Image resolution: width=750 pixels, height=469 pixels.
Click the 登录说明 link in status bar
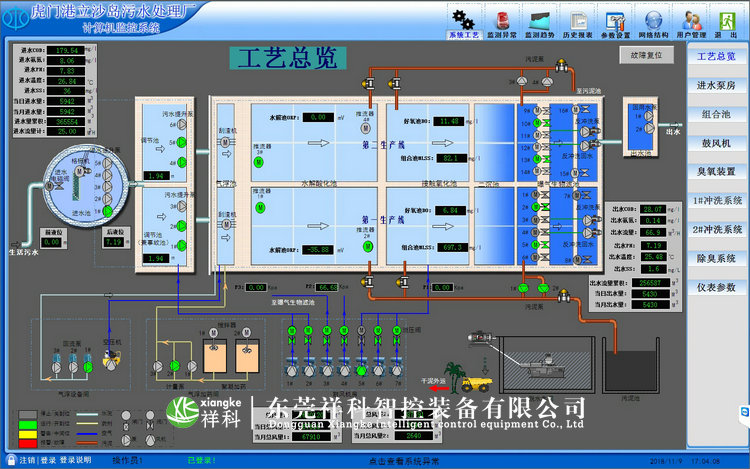(76, 461)
